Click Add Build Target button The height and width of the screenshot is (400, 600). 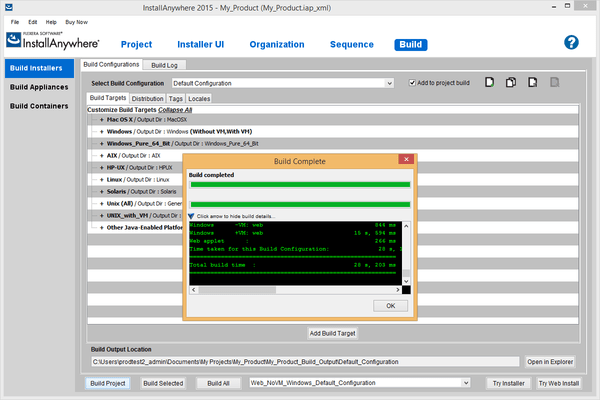[x=333, y=333]
